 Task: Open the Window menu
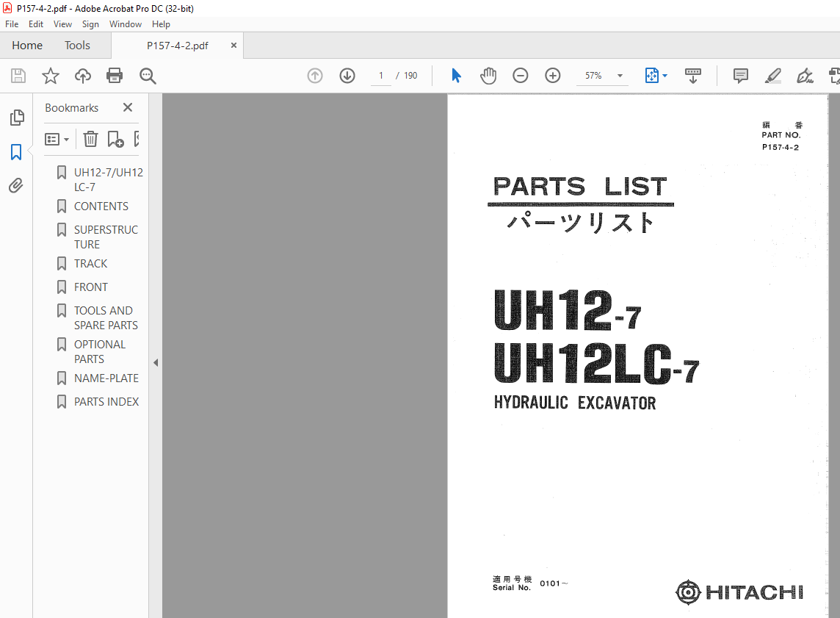[126, 24]
